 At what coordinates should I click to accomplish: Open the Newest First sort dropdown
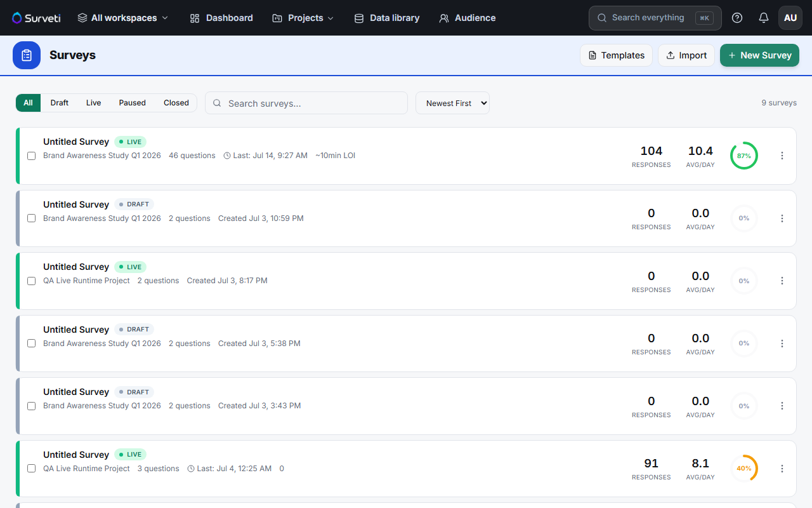tap(452, 103)
